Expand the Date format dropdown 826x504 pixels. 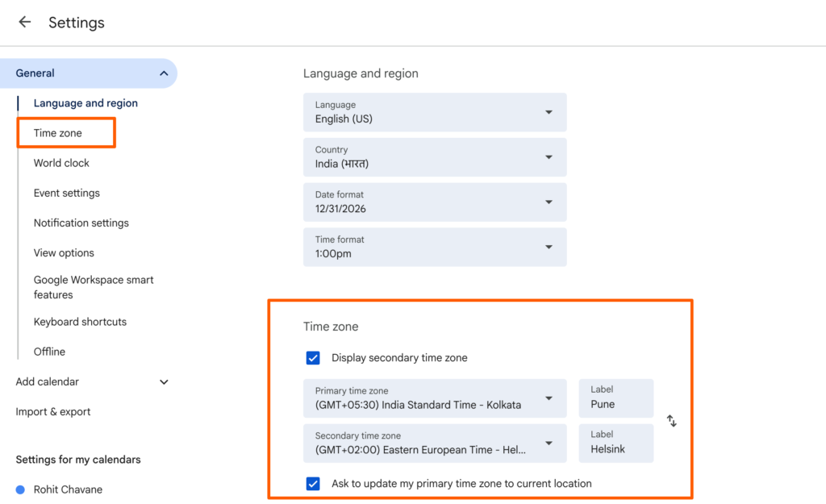pyautogui.click(x=435, y=202)
